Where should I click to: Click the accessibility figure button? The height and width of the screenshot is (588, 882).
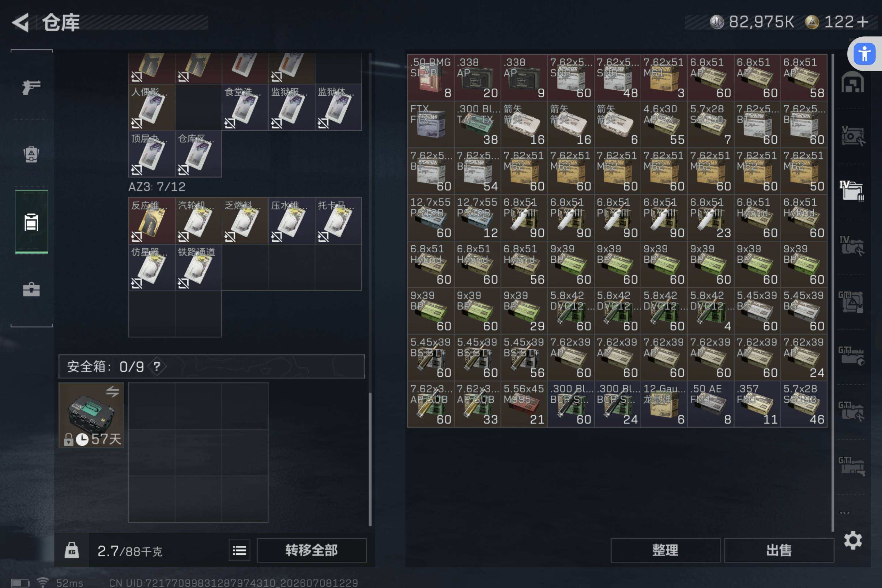pyautogui.click(x=864, y=54)
